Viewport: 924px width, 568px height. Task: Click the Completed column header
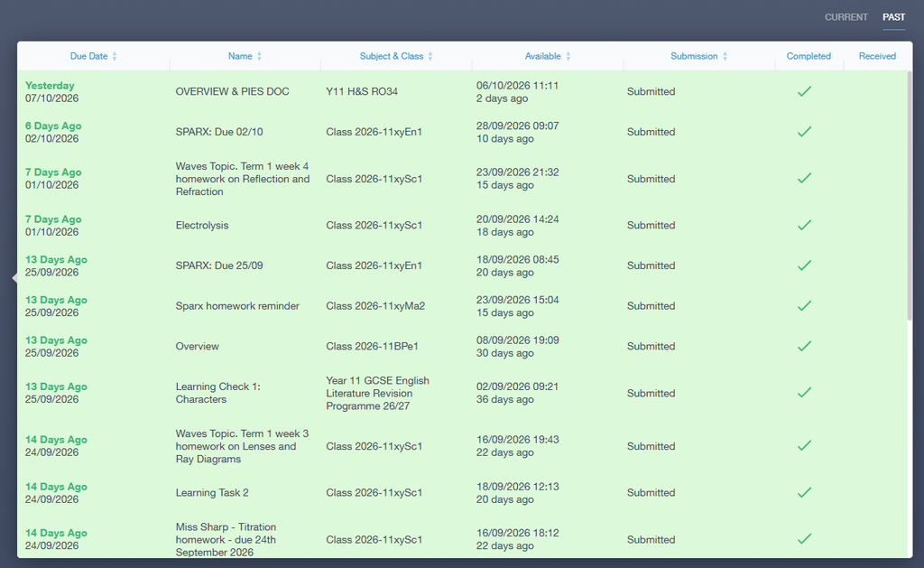coord(808,56)
